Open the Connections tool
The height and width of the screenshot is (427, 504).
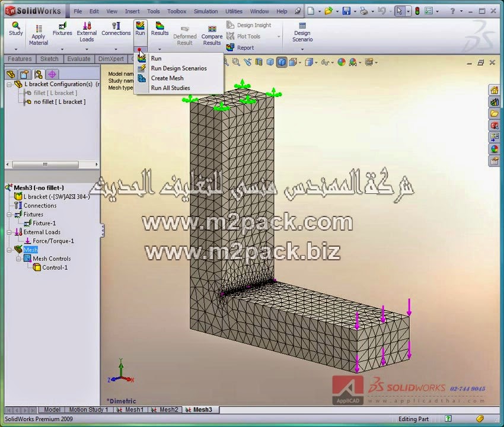(116, 28)
